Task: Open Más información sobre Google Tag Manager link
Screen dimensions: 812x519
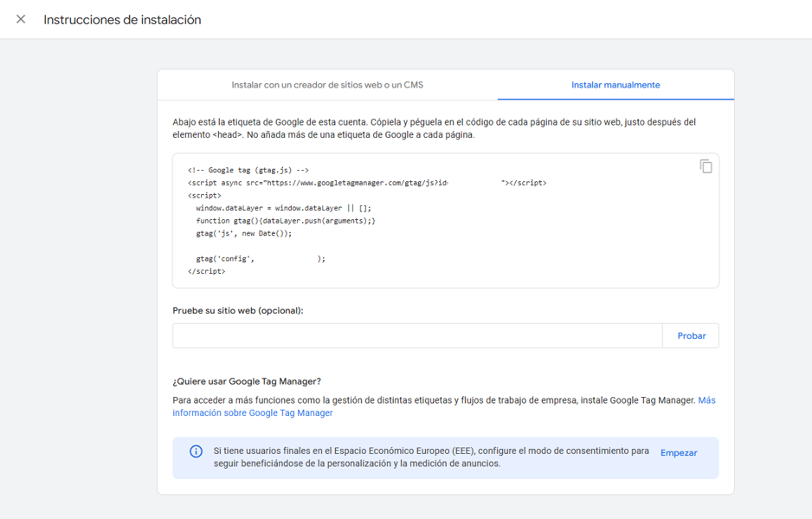Action: click(x=444, y=406)
